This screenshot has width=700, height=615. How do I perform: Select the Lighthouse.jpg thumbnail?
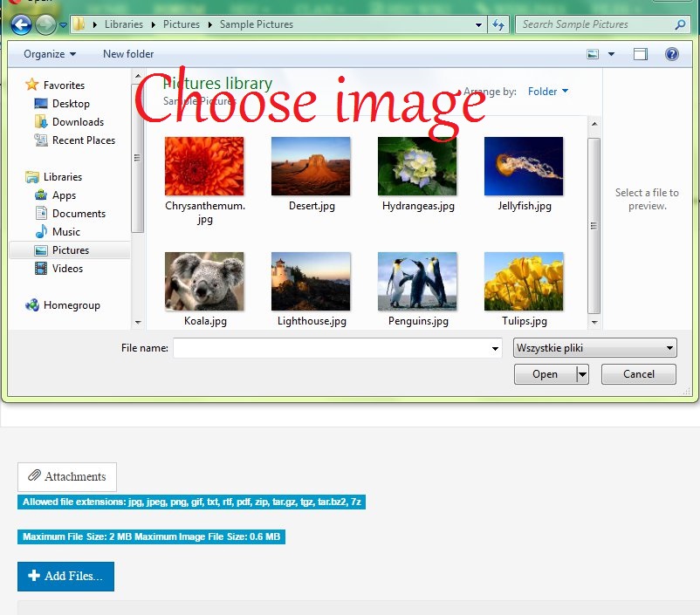[x=311, y=281]
